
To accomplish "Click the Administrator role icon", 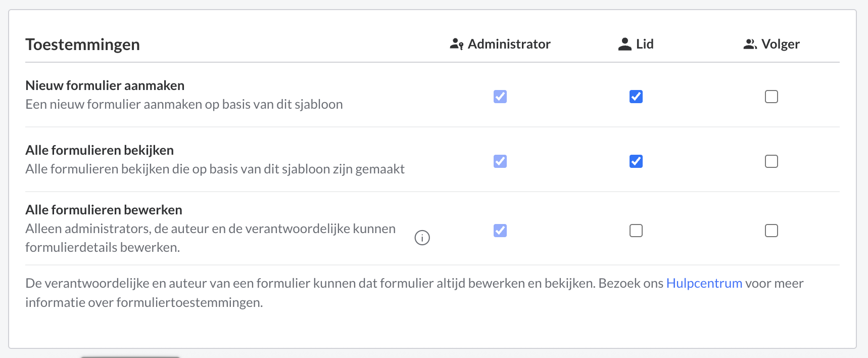I will (456, 43).
